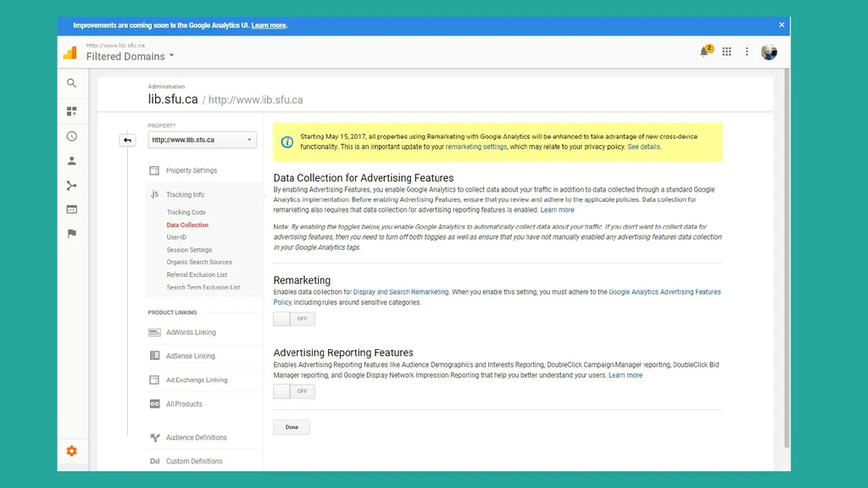Open Real-Time clock icon in sidebar
868x488 pixels.
(x=71, y=136)
